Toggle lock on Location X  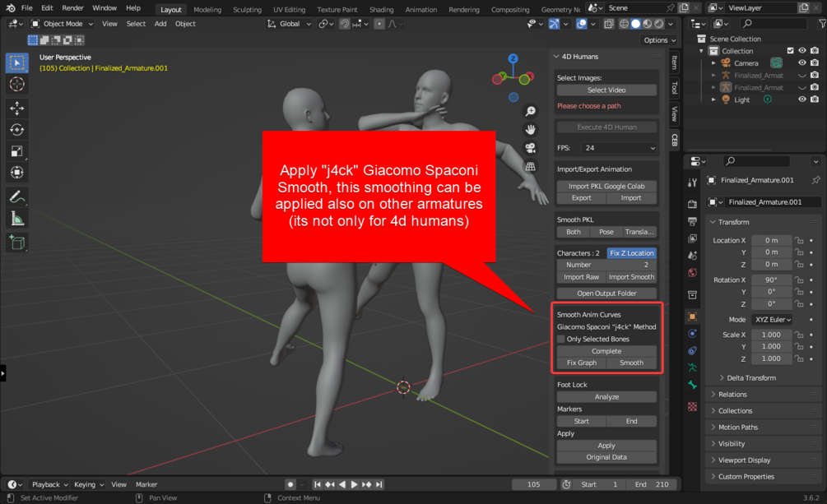point(800,240)
